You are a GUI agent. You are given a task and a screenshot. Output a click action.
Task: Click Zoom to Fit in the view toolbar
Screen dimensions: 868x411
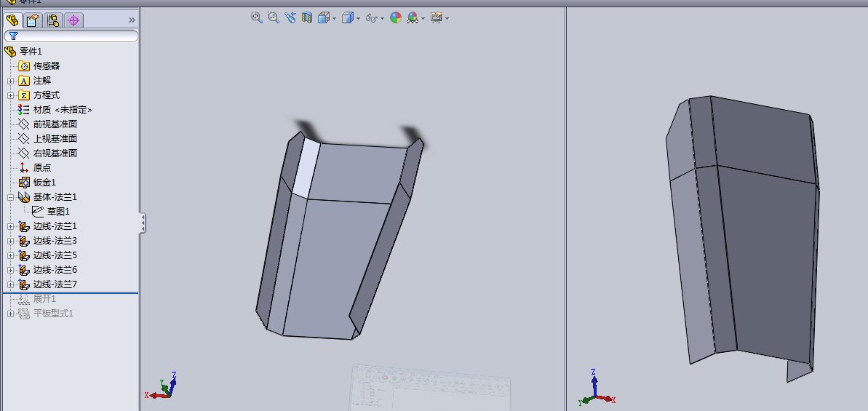(x=256, y=17)
